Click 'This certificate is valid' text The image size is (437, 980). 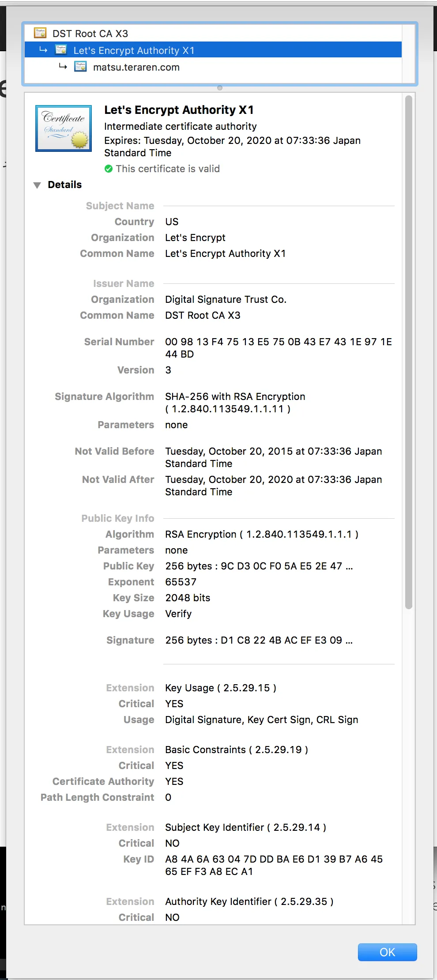pos(168,169)
